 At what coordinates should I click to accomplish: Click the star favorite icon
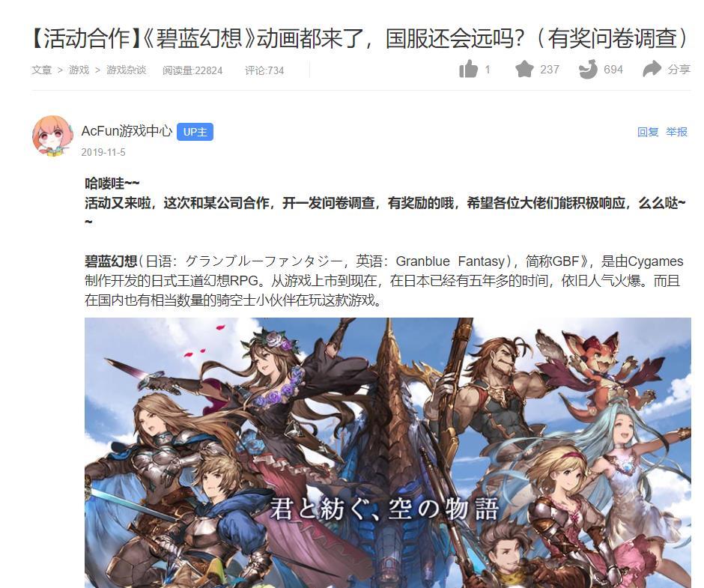coord(524,69)
